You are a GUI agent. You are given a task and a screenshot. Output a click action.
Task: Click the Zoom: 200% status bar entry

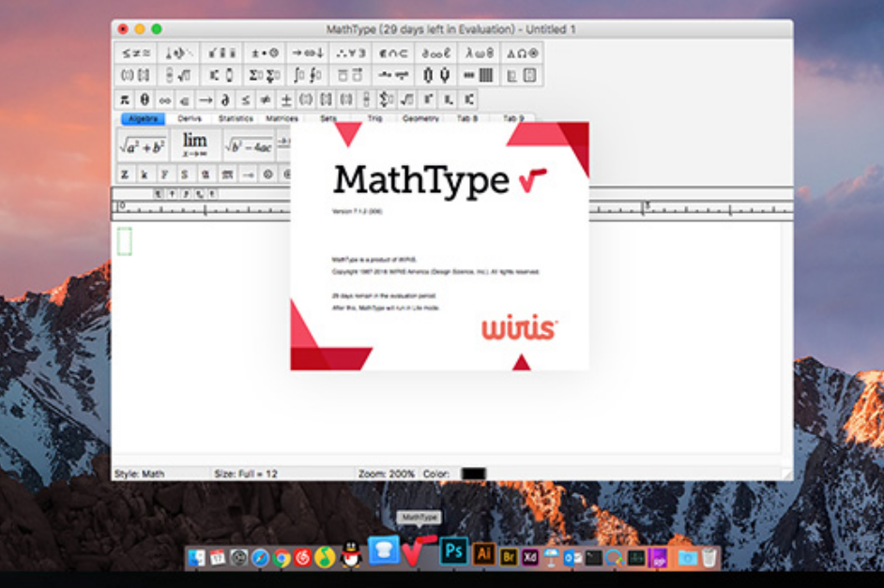pos(387,474)
